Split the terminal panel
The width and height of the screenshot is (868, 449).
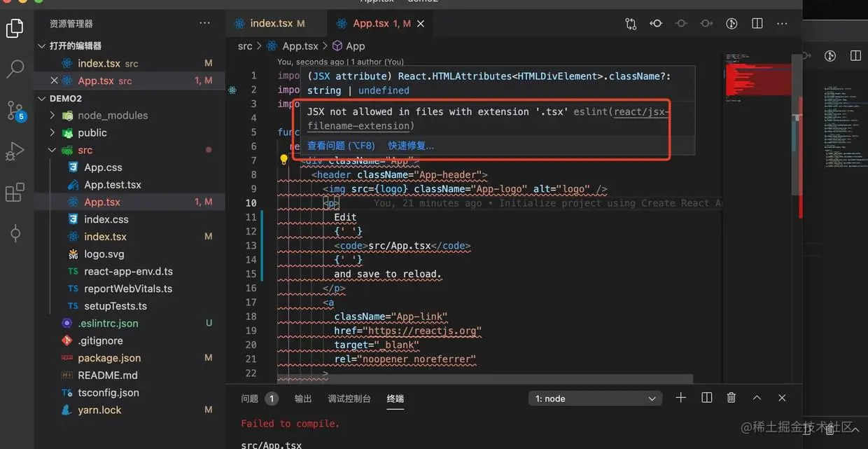[x=706, y=398]
